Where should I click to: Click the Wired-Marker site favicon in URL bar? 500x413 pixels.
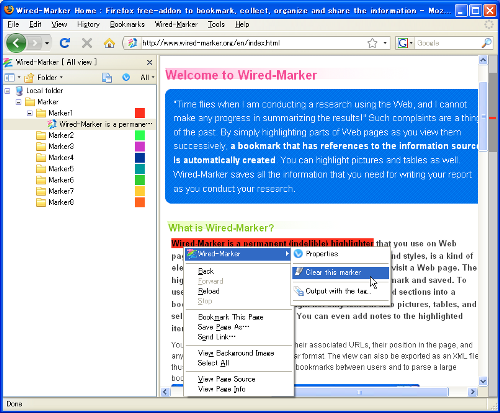point(132,43)
